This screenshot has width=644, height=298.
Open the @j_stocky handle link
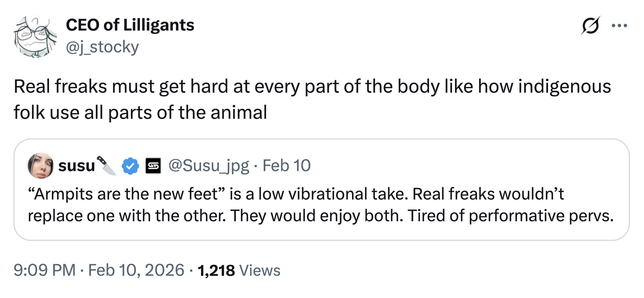(102, 47)
